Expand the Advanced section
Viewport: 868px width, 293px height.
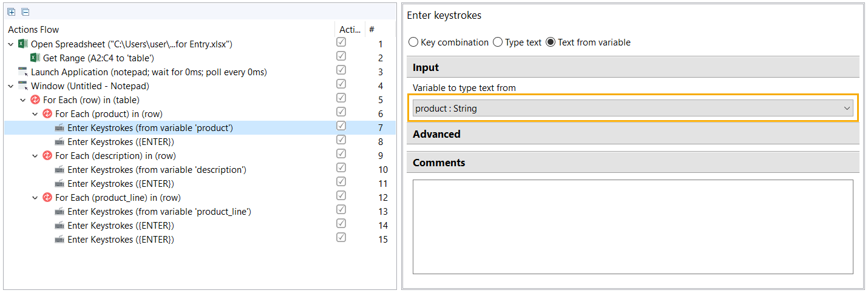633,134
